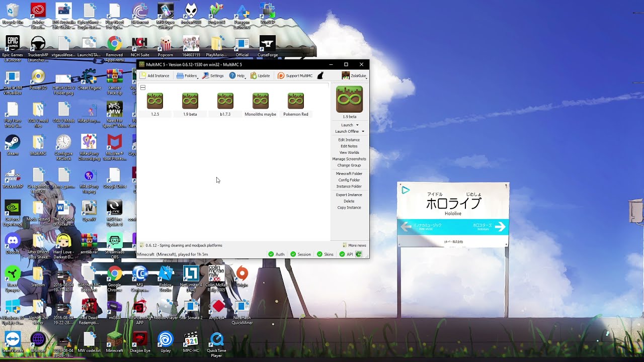The height and width of the screenshot is (362, 644).
Task: Click Edit Instance
Action: tap(349, 140)
